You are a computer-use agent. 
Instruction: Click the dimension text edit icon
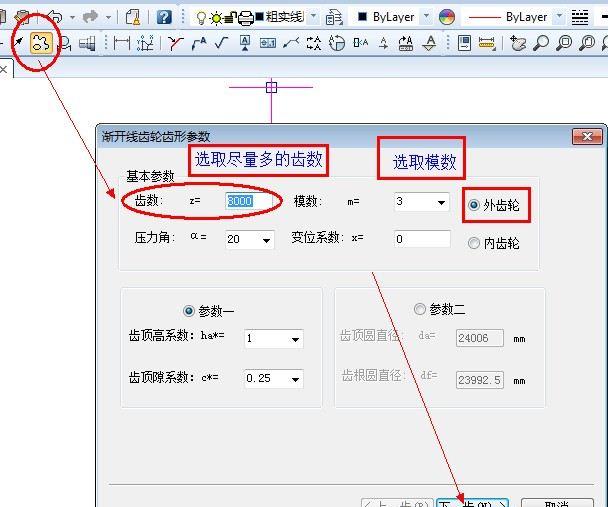(x=360, y=42)
